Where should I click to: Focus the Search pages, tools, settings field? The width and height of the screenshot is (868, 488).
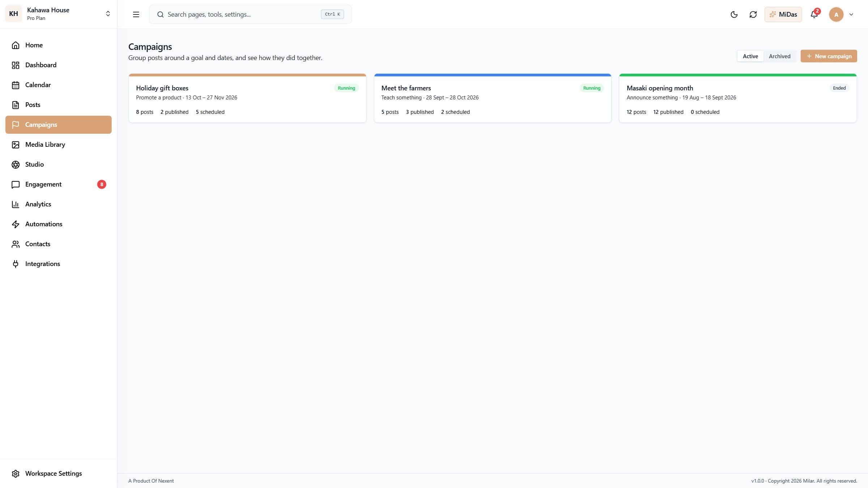coord(250,14)
